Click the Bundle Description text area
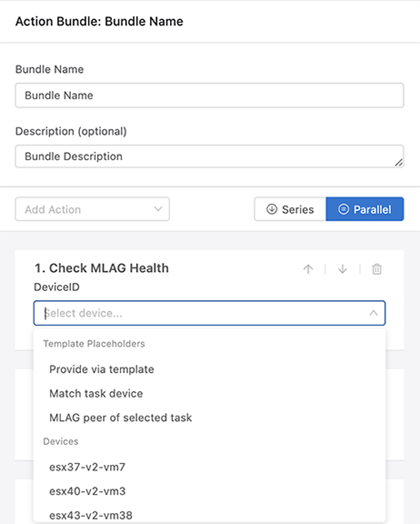Screen dimensions: 420x524 click(209, 156)
